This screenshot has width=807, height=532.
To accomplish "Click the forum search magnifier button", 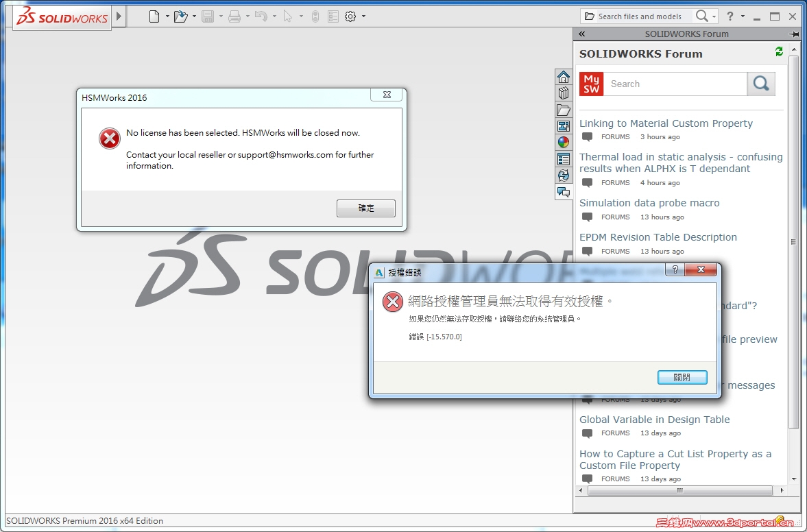I will tap(761, 84).
